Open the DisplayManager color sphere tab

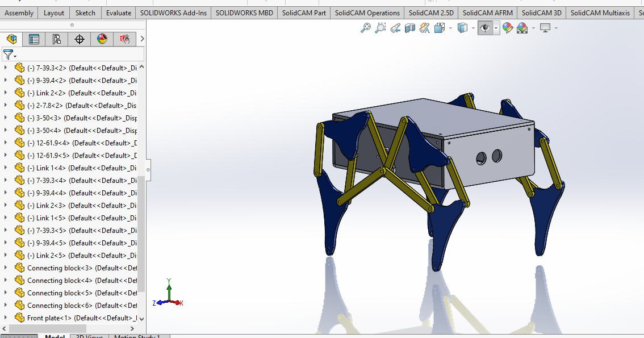pyautogui.click(x=102, y=39)
